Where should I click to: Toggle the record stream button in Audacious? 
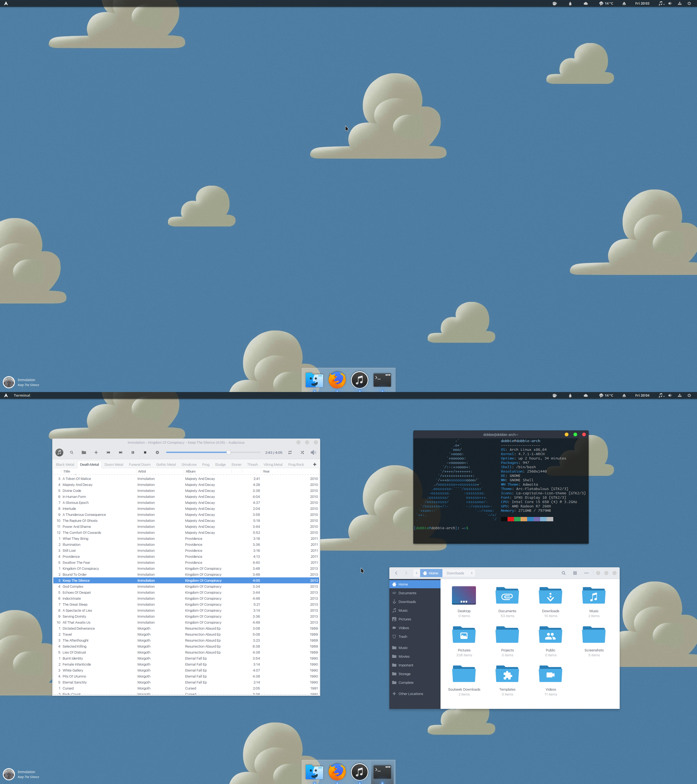click(x=157, y=453)
